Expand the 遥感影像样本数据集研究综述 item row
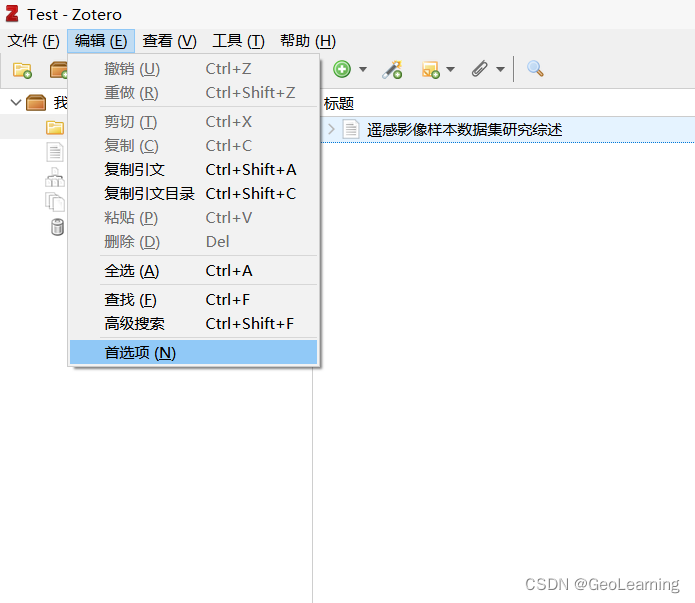The width and height of the screenshot is (695, 603). click(331, 129)
